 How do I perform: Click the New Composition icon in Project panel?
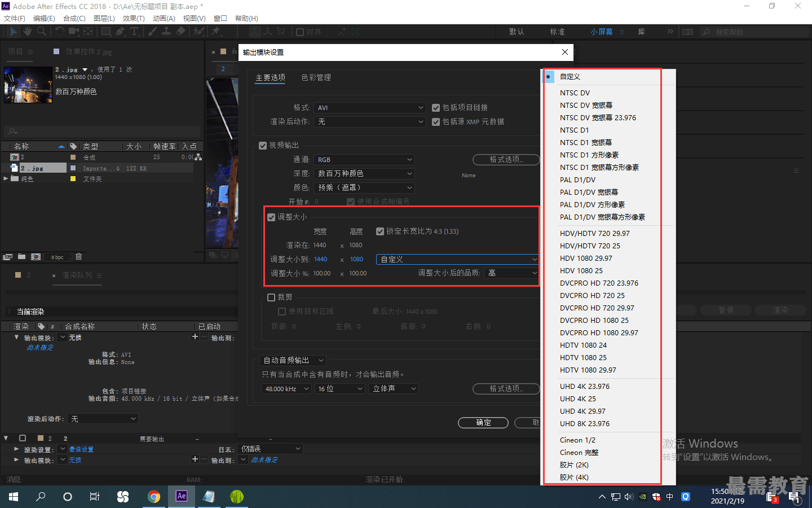click(36, 257)
